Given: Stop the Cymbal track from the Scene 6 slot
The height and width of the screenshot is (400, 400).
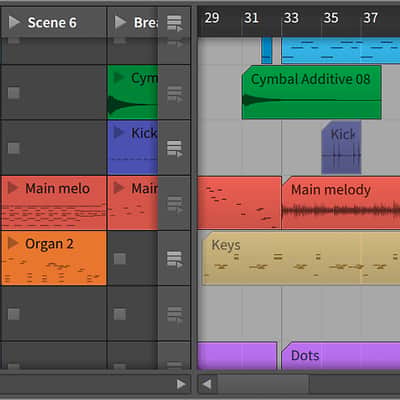Looking at the screenshot, I should [14, 93].
